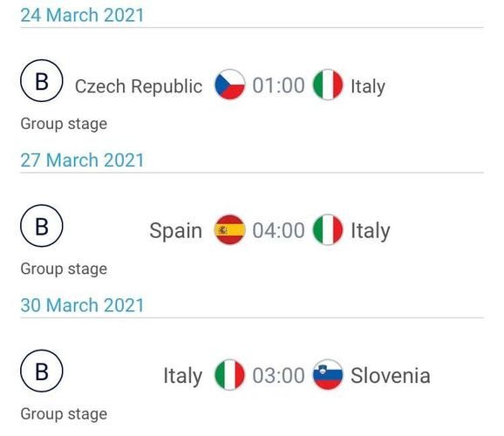The height and width of the screenshot is (436, 504).
Task: Click the 01:00 kickoff time
Action: tap(278, 85)
